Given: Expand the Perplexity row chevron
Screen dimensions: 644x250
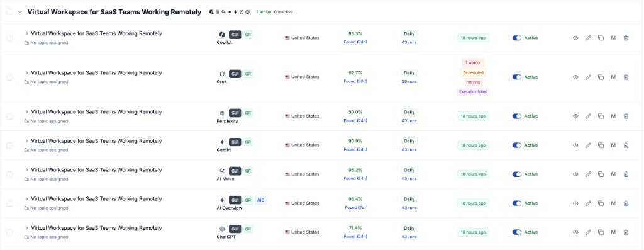Looking at the screenshot, I should click(x=26, y=111).
